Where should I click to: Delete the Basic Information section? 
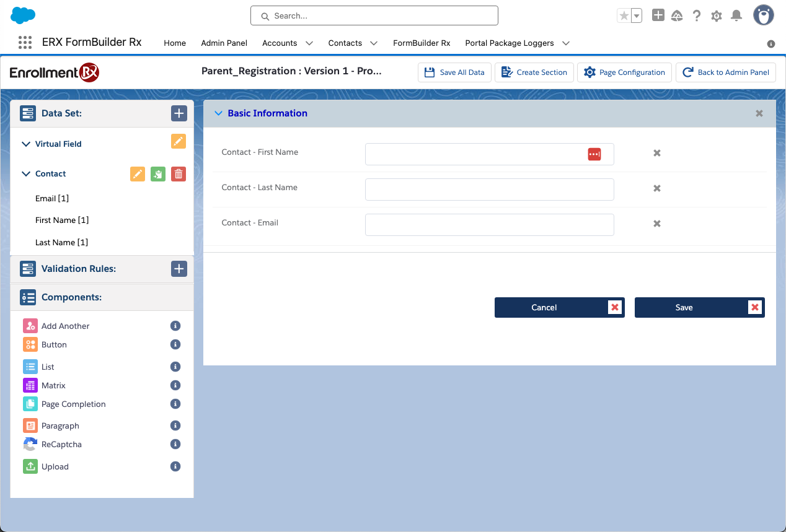tap(759, 114)
